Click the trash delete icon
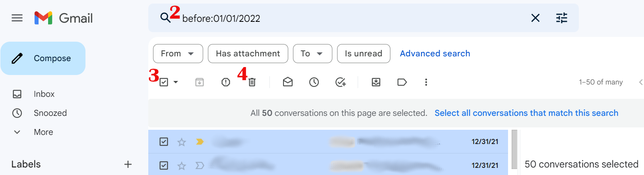The height and width of the screenshot is (175, 644). tap(252, 82)
